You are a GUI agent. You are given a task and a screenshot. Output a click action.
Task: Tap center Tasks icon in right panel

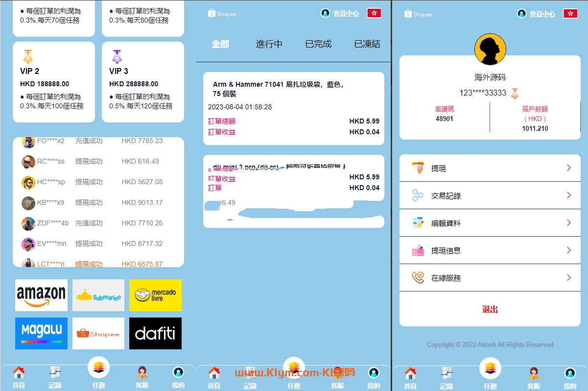coord(490,368)
